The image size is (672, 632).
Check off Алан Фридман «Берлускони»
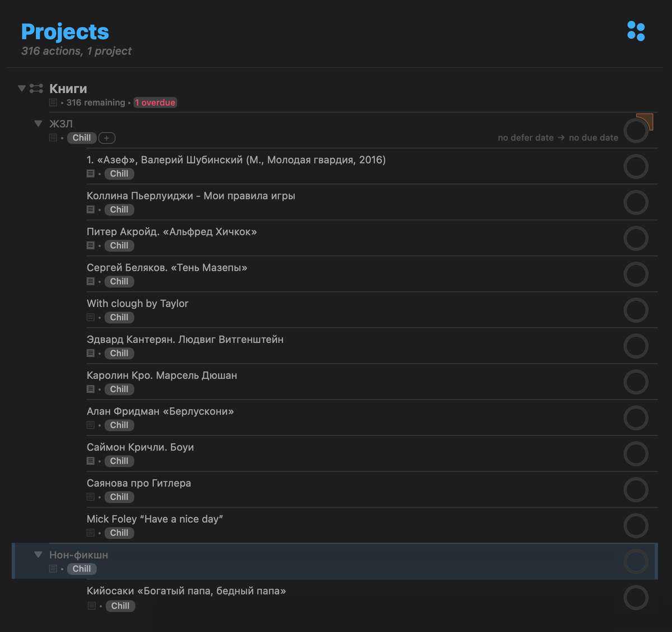[x=636, y=417]
